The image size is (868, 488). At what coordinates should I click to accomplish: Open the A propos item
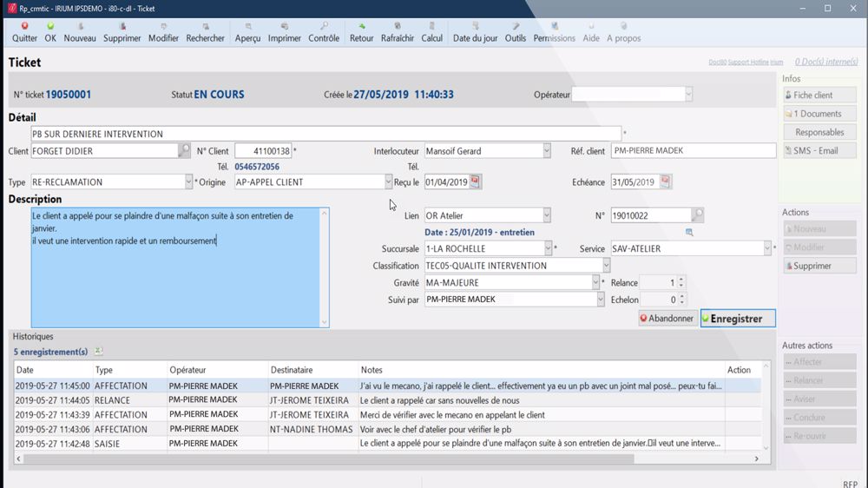[623, 33]
